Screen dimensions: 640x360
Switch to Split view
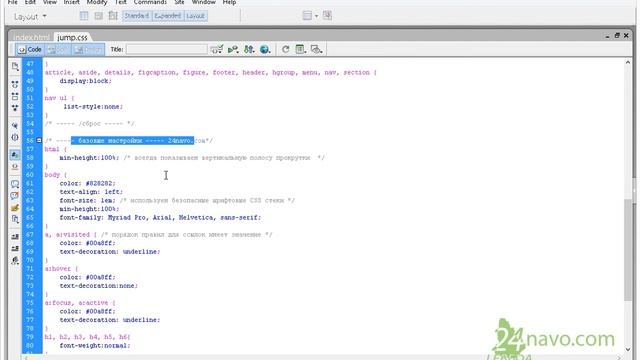pyautogui.click(x=58, y=49)
